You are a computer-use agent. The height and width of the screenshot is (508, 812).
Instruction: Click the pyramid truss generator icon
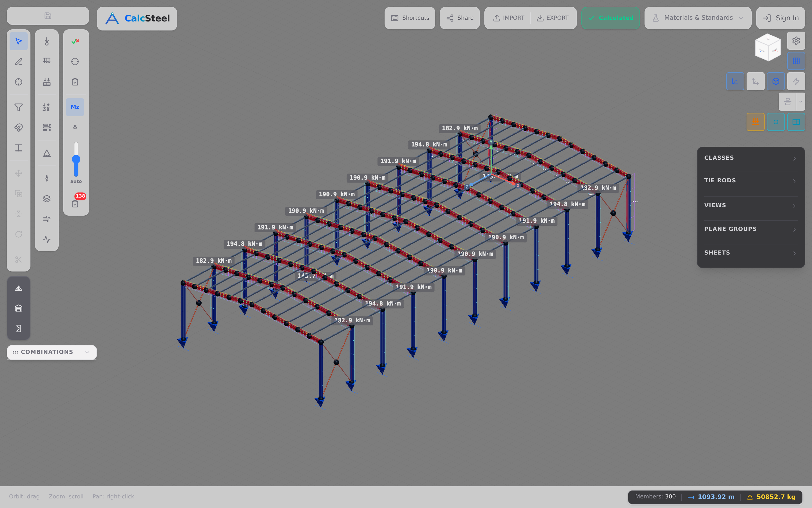[18, 288]
